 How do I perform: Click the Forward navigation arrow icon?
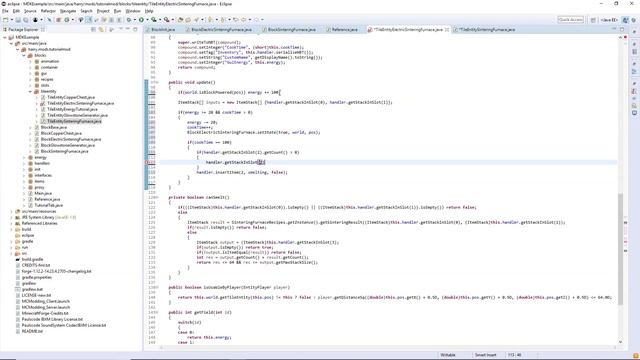(257, 20)
